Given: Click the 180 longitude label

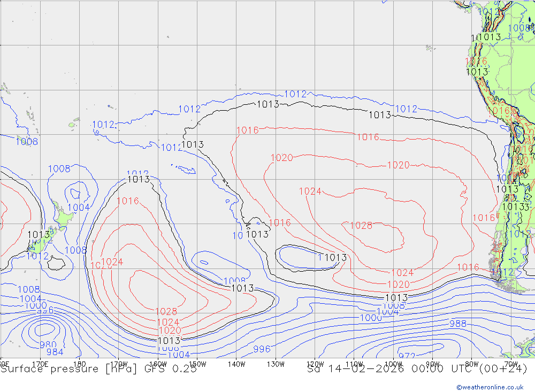Looking at the screenshot, I should click(x=79, y=364).
